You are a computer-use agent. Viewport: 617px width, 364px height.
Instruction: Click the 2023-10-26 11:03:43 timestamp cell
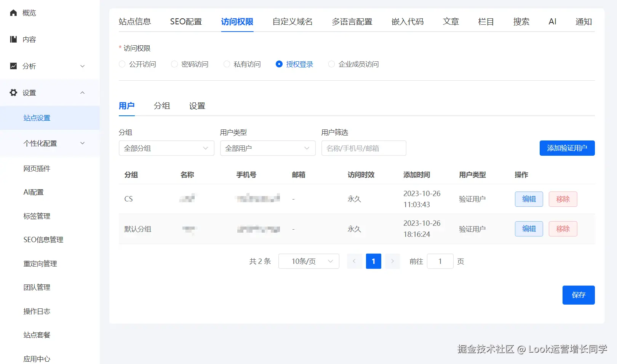(x=422, y=199)
